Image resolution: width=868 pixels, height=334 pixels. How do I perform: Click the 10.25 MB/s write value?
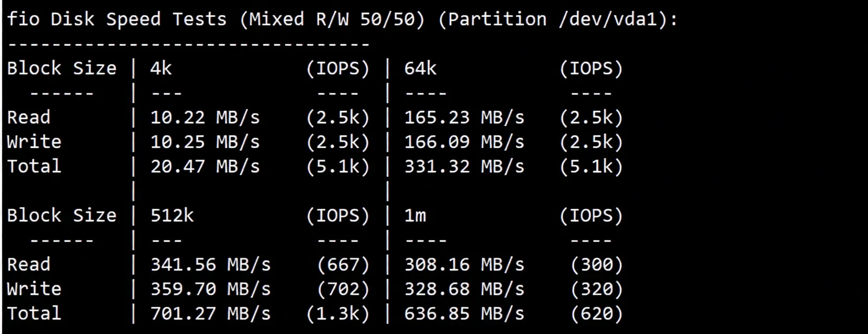[204, 142]
